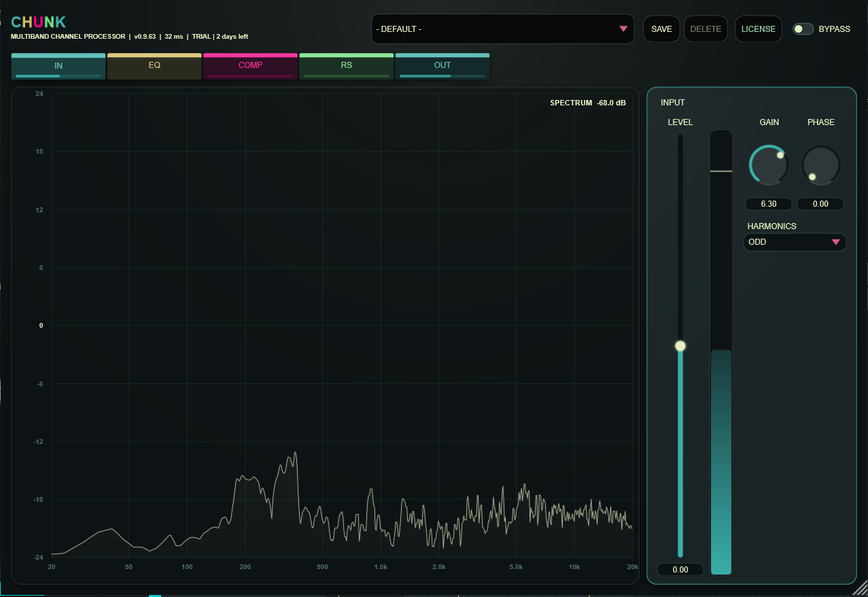Click the input level meter bar
Image resolution: width=868 pixels, height=597 pixels.
(x=721, y=352)
